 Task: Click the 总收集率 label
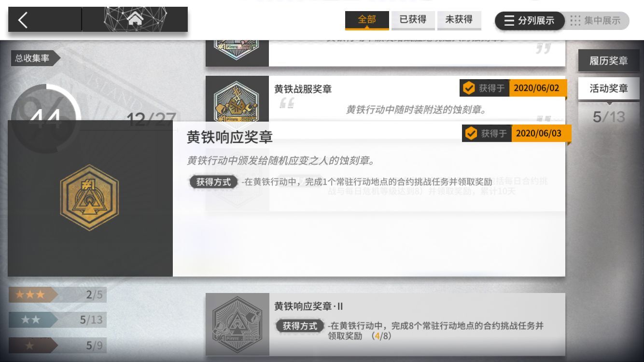(32, 58)
